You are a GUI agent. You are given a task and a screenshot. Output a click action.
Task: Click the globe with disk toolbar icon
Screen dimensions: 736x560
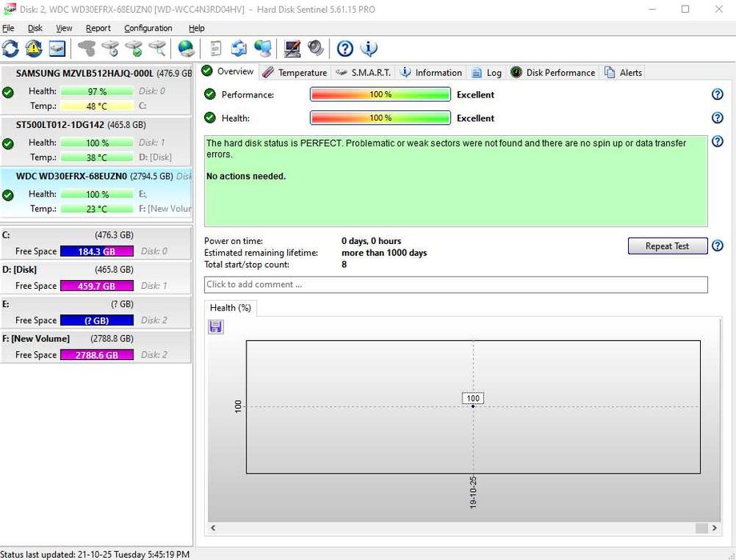tap(186, 48)
